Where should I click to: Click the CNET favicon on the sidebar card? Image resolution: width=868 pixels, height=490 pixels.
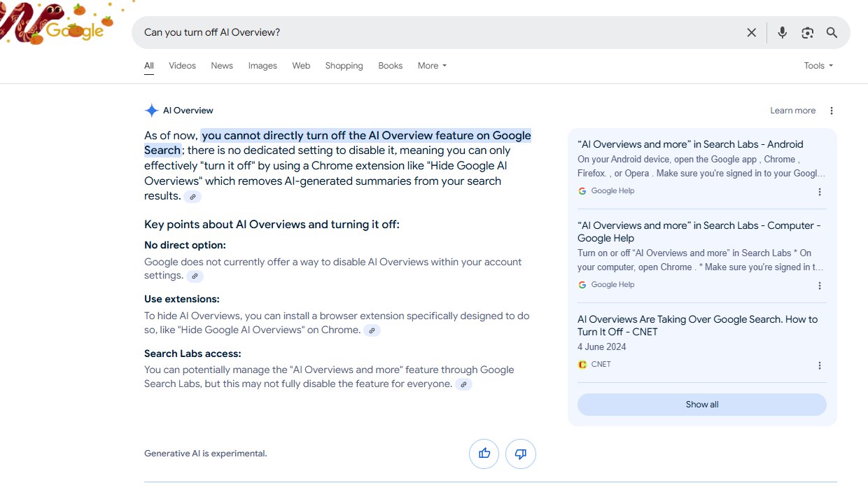[x=582, y=364]
